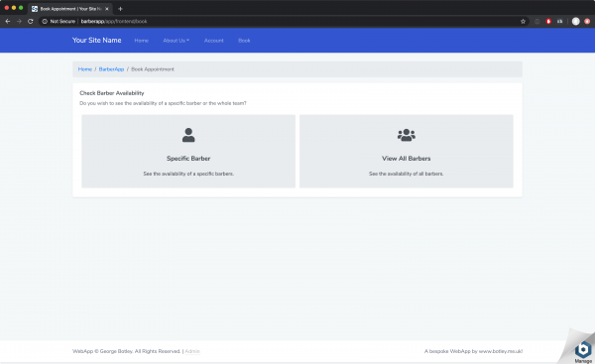The height and width of the screenshot is (364, 595).
Task: Click the rightmost red extension icon in toolbar
Action: click(587, 21)
